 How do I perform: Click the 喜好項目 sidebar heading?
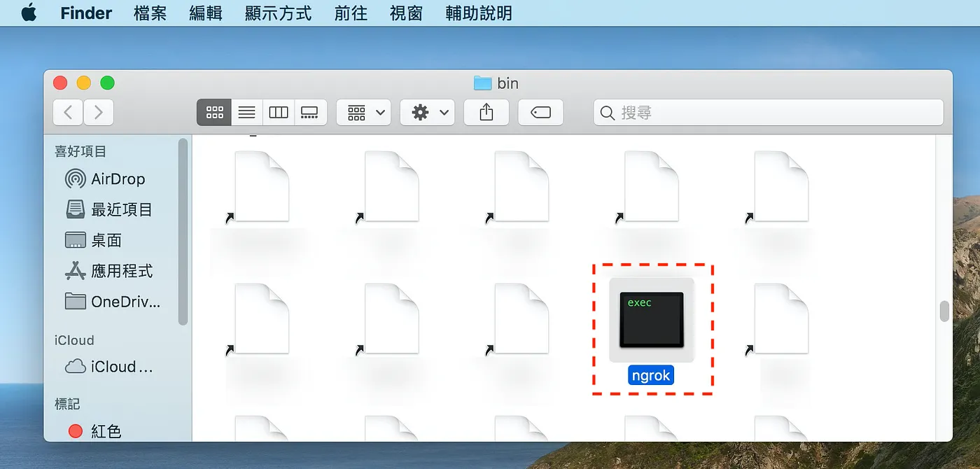point(80,151)
